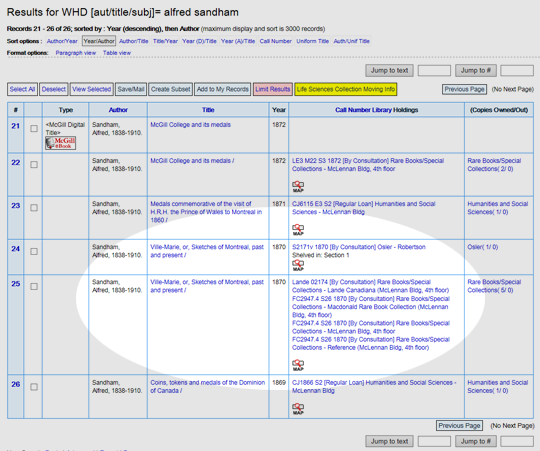The image size is (540, 451).
Task: Click the bottom Jump to # button
Action: coord(476,441)
